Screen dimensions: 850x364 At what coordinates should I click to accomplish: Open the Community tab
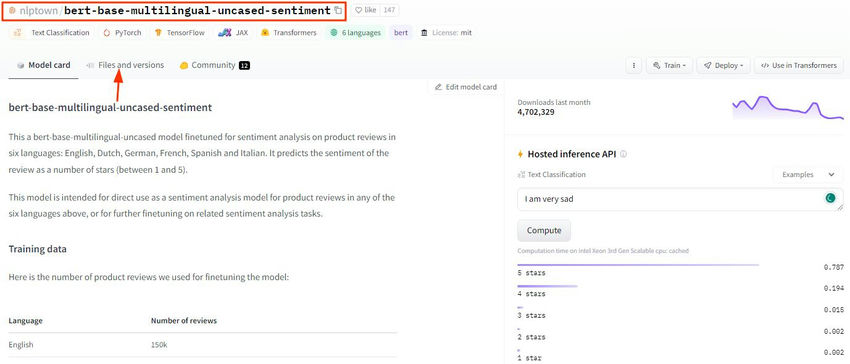(215, 65)
